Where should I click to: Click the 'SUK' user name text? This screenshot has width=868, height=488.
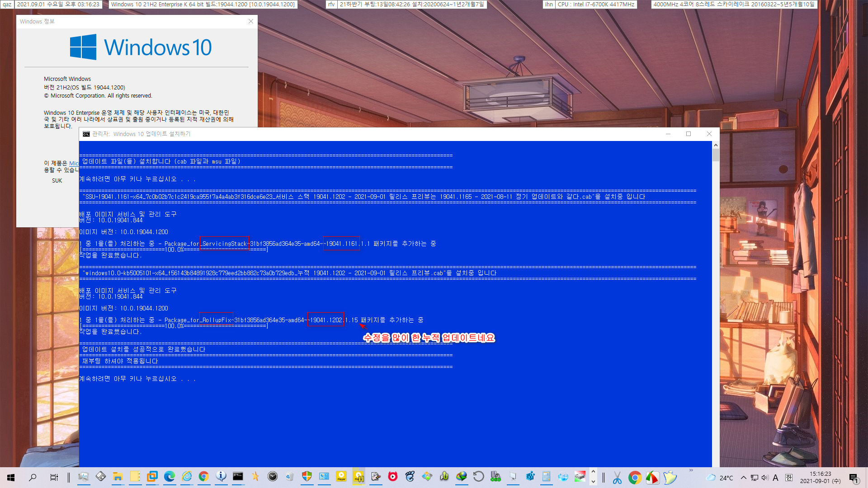[x=57, y=180]
